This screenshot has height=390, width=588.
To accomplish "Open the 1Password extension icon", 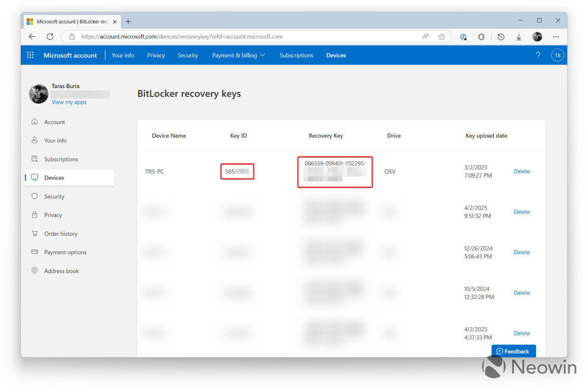I will click(464, 37).
